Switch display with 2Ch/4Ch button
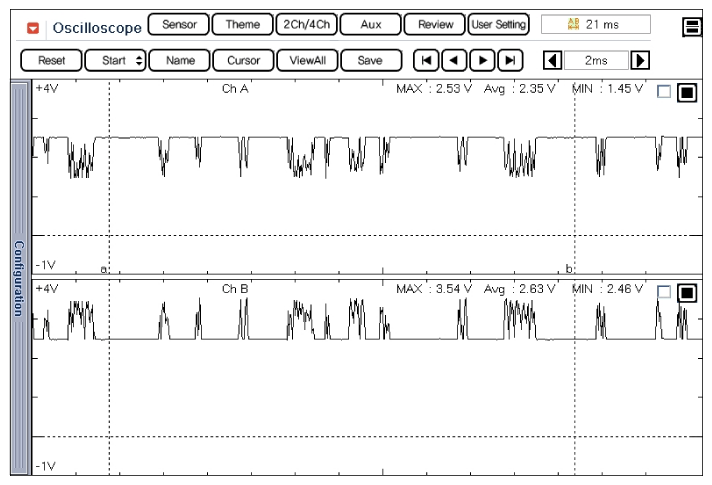Viewport: 712px width, 485px height. pyautogui.click(x=306, y=24)
